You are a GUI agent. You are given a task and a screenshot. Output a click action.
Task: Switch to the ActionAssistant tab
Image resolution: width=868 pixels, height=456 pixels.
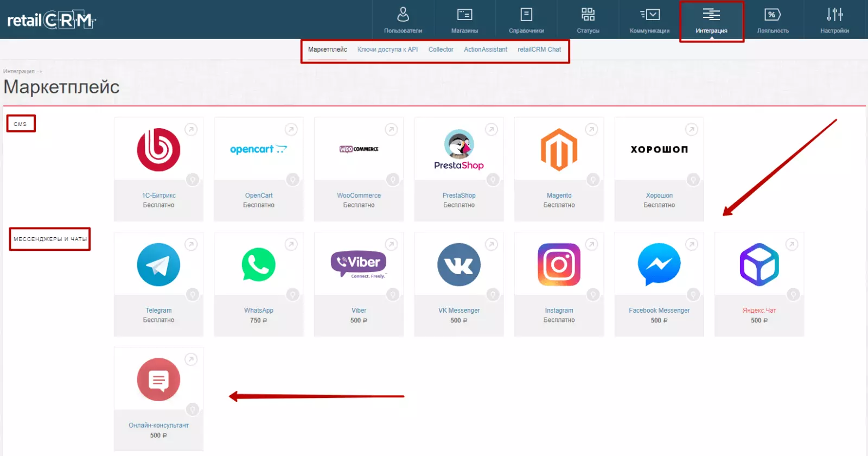coord(486,49)
